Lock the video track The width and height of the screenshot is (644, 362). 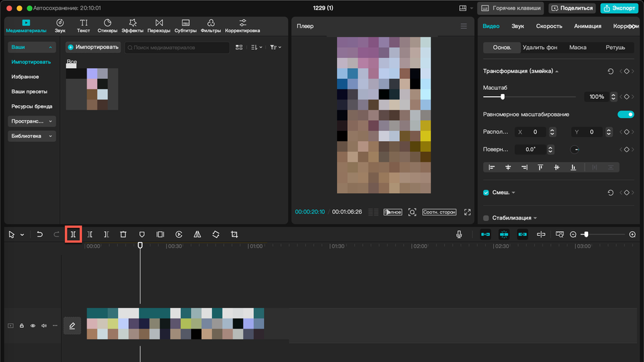coord(22,326)
